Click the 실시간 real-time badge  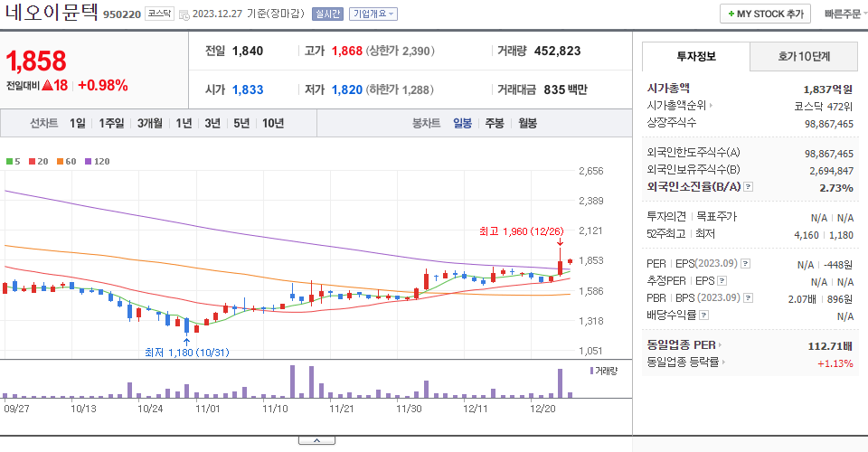(x=327, y=14)
